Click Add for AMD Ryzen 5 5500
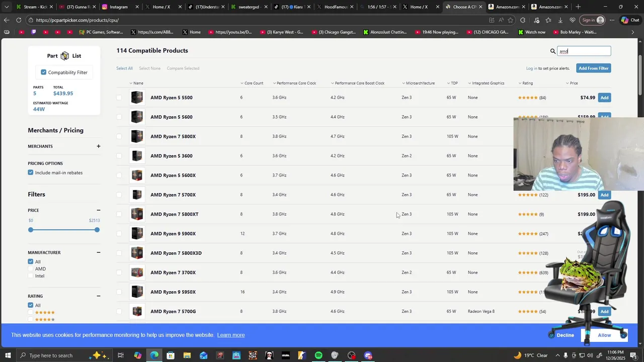The height and width of the screenshot is (362, 644). [x=604, y=98]
